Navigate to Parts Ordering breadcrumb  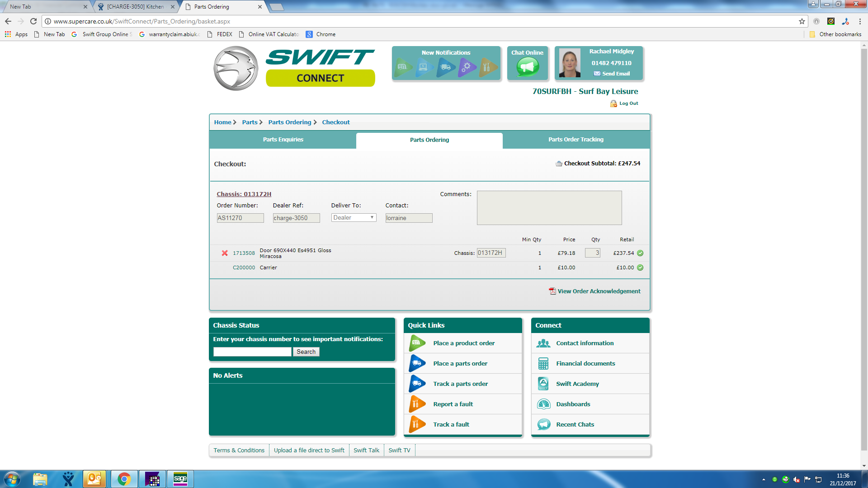point(289,122)
